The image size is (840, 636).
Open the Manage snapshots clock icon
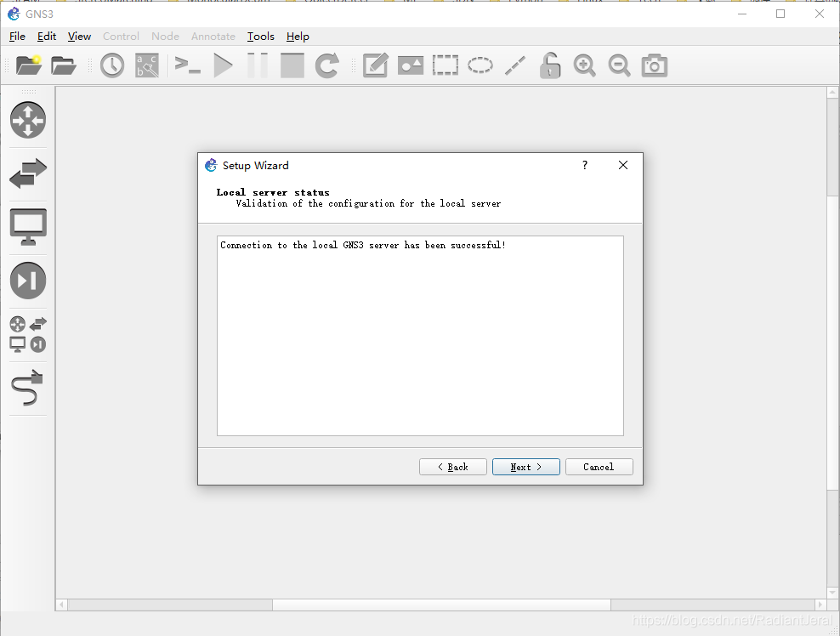tap(112, 65)
